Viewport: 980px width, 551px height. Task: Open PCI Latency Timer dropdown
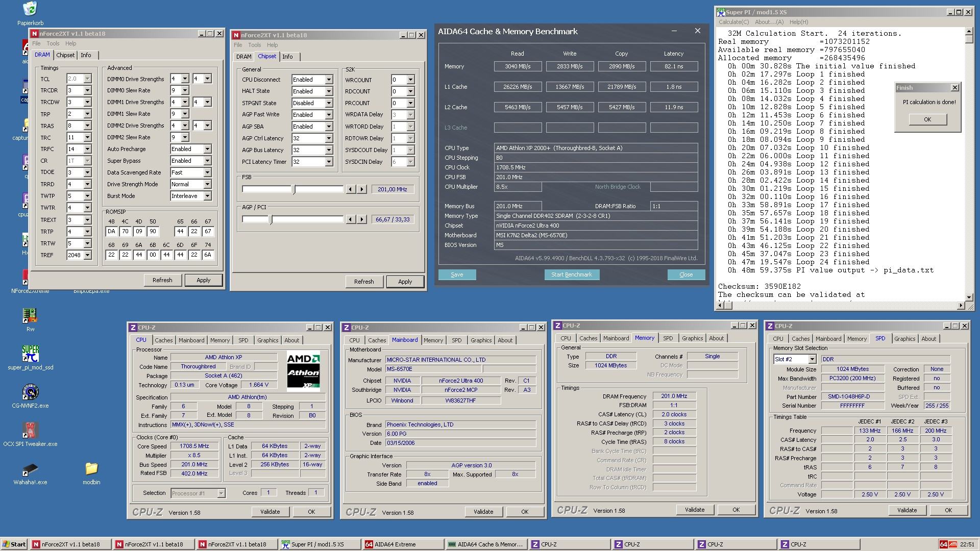point(329,162)
